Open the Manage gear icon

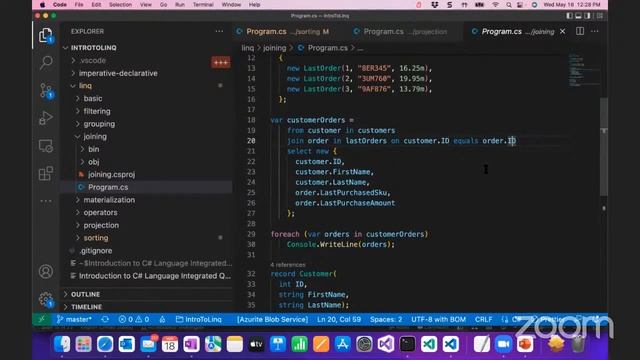click(46, 300)
